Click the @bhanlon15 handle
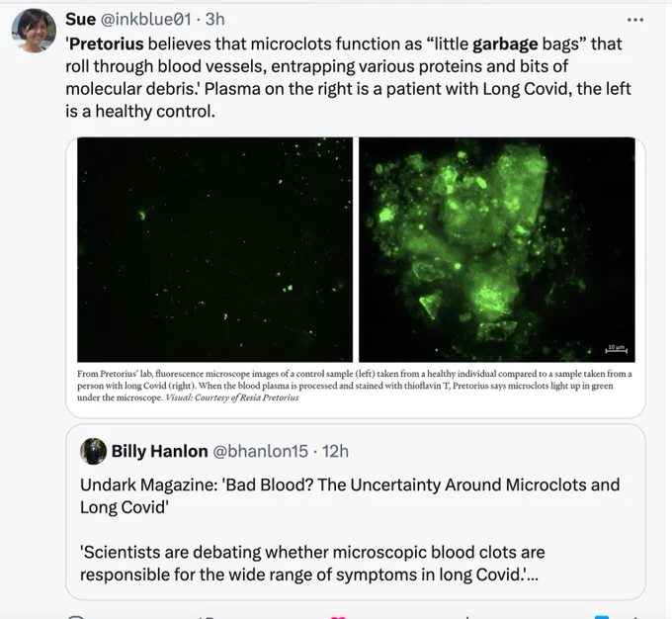The height and width of the screenshot is (619, 672). (x=260, y=451)
